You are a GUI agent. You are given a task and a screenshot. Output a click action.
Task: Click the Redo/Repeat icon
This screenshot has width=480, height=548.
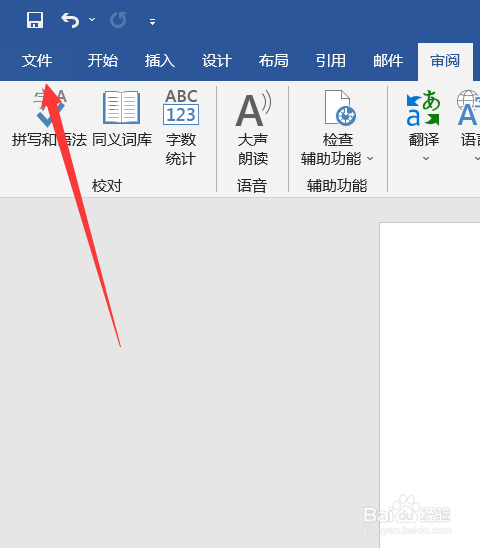[118, 20]
